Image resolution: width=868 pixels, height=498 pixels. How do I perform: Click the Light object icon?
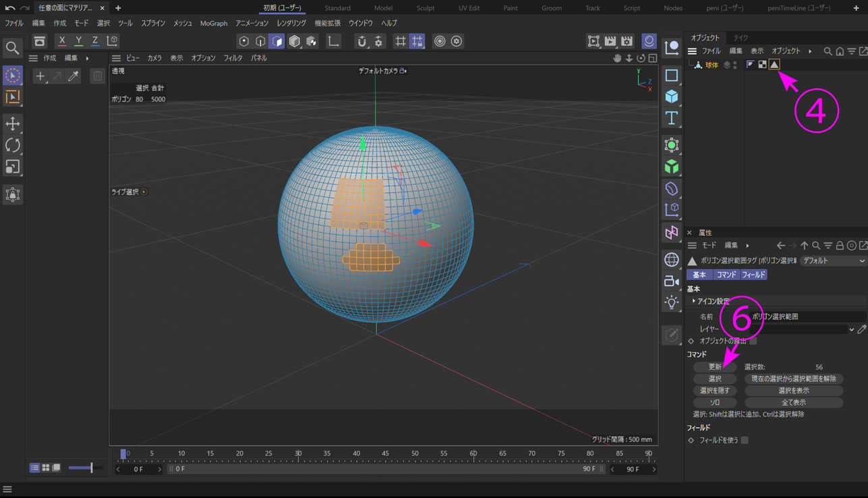pos(671,302)
